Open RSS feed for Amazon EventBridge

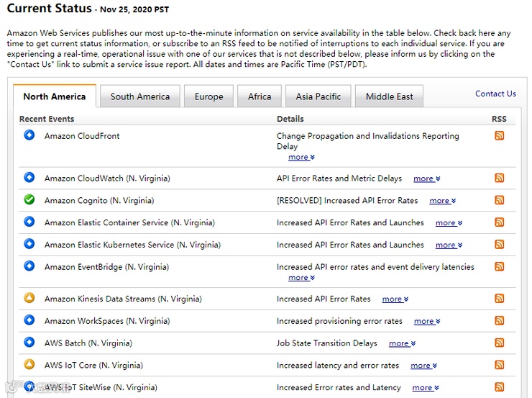point(499,266)
